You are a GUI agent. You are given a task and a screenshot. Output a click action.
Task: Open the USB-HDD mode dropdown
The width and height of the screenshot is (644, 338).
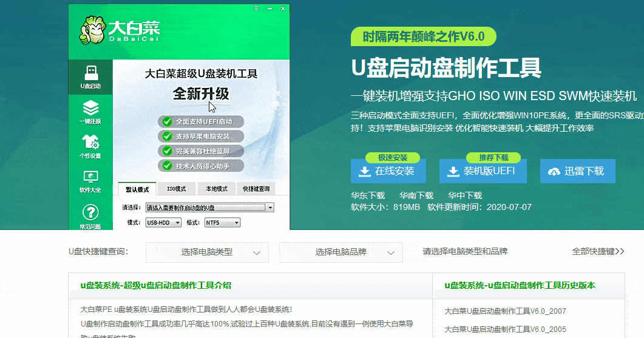tap(163, 223)
